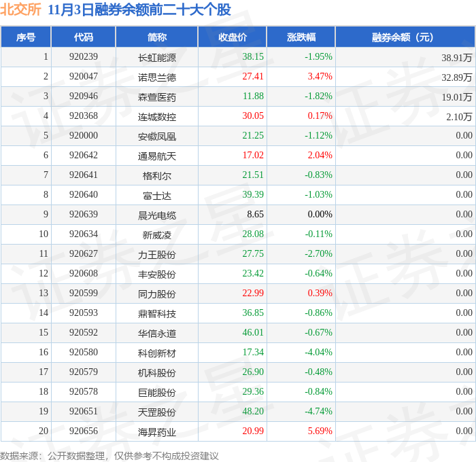Select stock name 通易航天
Image resolution: width=476 pixels, height=462 pixels.
[x=157, y=156]
